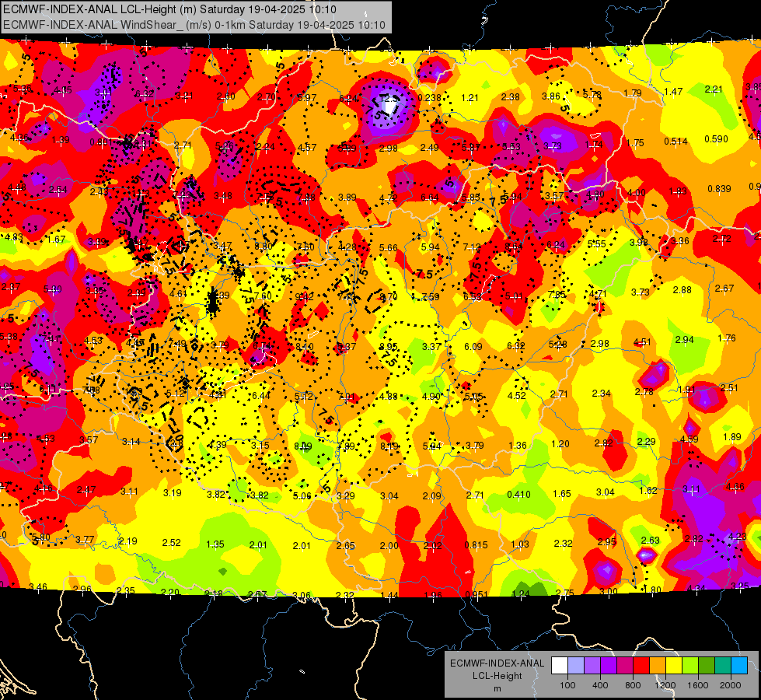Click the wind shear value "6.09"
Viewport: 761px width, 700px height.
point(473,346)
